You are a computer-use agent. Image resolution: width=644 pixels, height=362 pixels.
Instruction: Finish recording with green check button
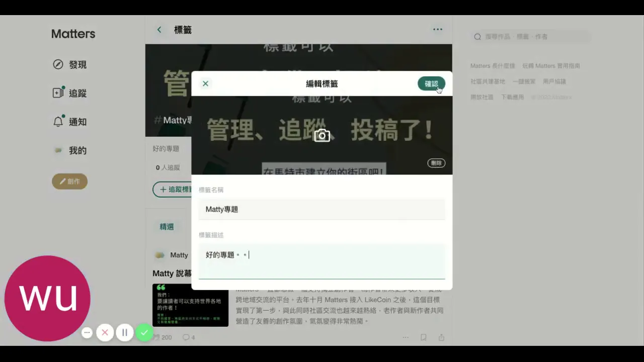144,332
